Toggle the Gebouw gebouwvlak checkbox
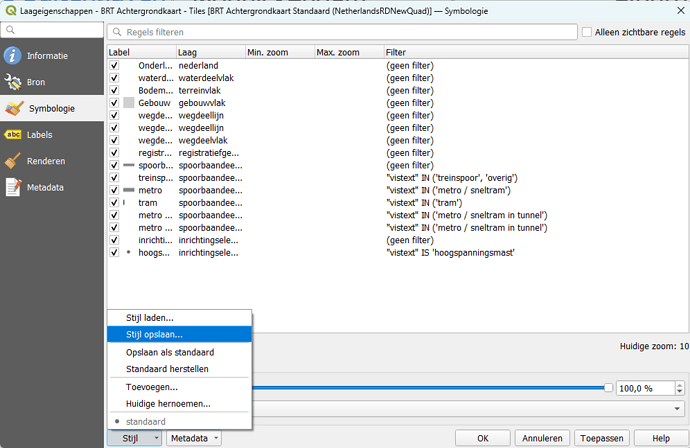 [x=114, y=103]
